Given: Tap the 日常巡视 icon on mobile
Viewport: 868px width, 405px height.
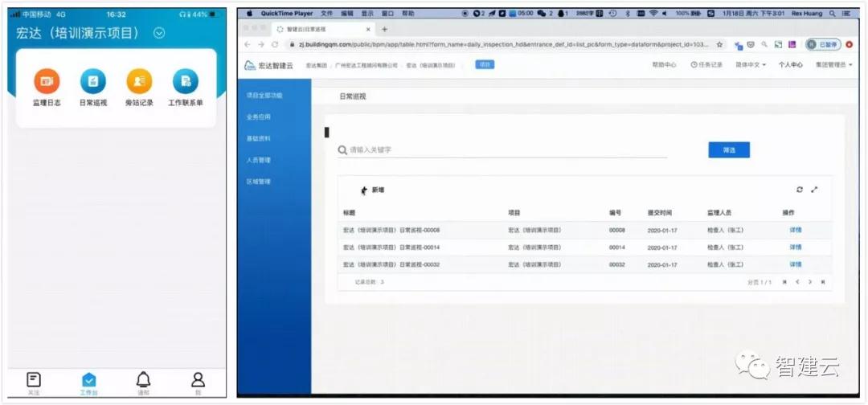Looking at the screenshot, I should 92,81.
